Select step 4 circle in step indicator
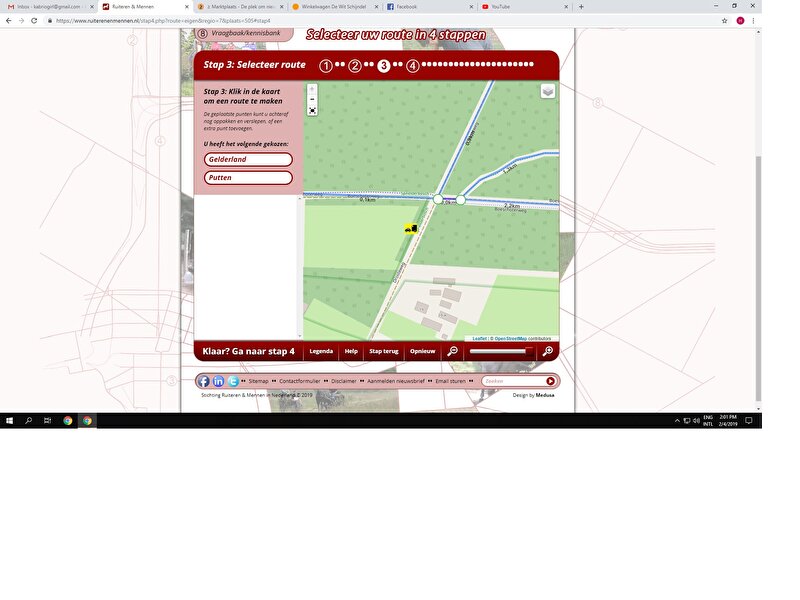800x600 pixels. click(412, 66)
